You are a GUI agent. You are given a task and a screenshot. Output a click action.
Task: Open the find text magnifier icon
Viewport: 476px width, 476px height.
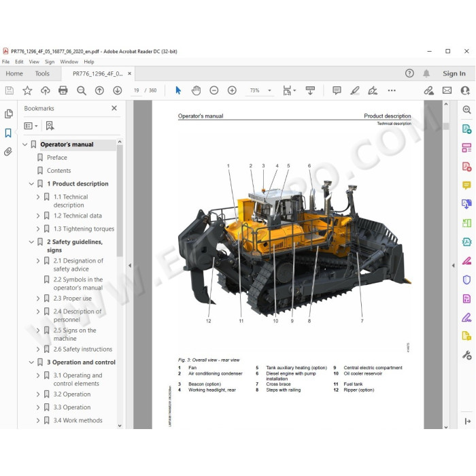click(82, 90)
